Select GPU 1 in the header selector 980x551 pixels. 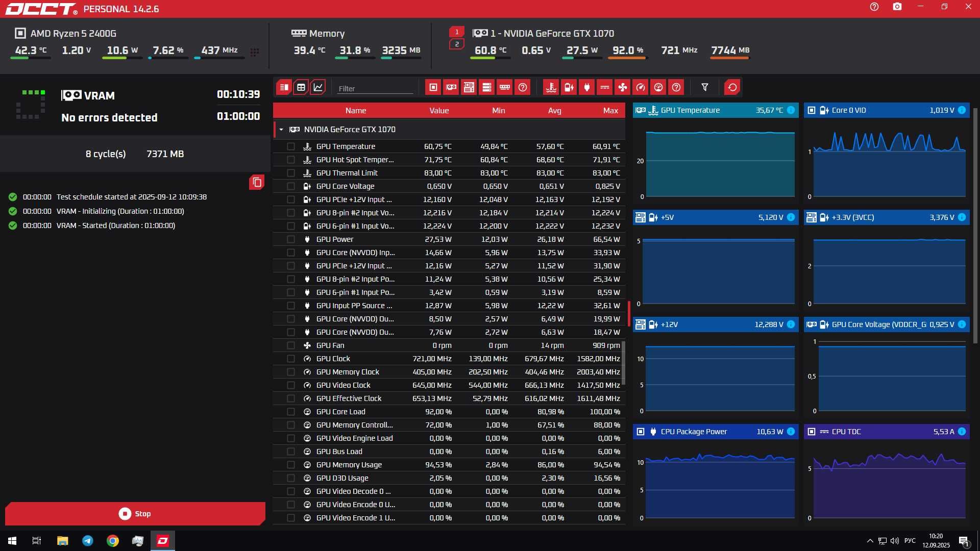pos(457,32)
